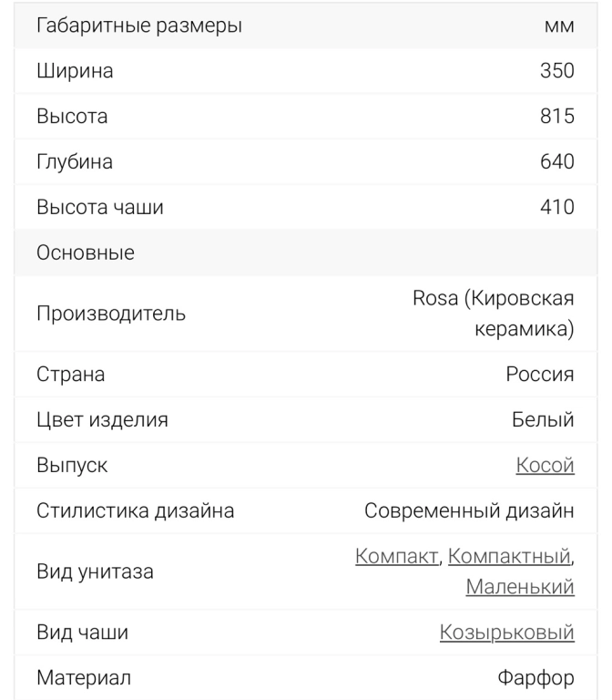Select the Современный дизайн value
Viewport: 612px width, 700px height.
(x=469, y=511)
